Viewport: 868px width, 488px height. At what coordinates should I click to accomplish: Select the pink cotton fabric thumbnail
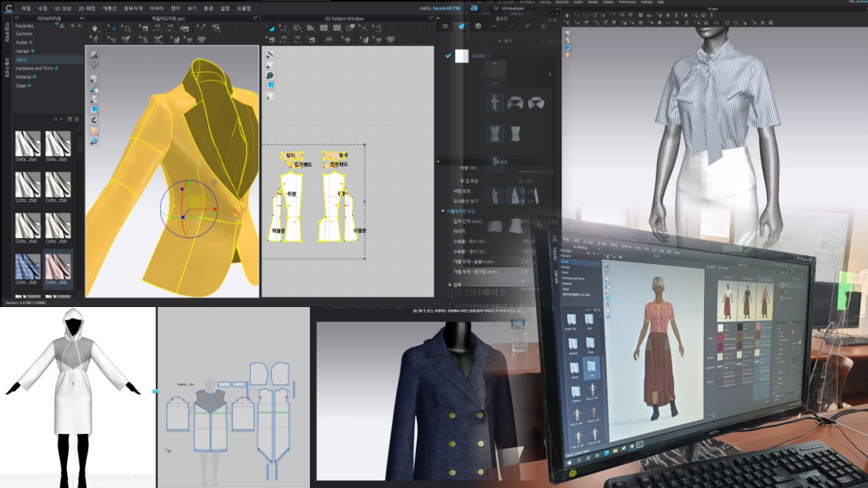click(x=58, y=266)
